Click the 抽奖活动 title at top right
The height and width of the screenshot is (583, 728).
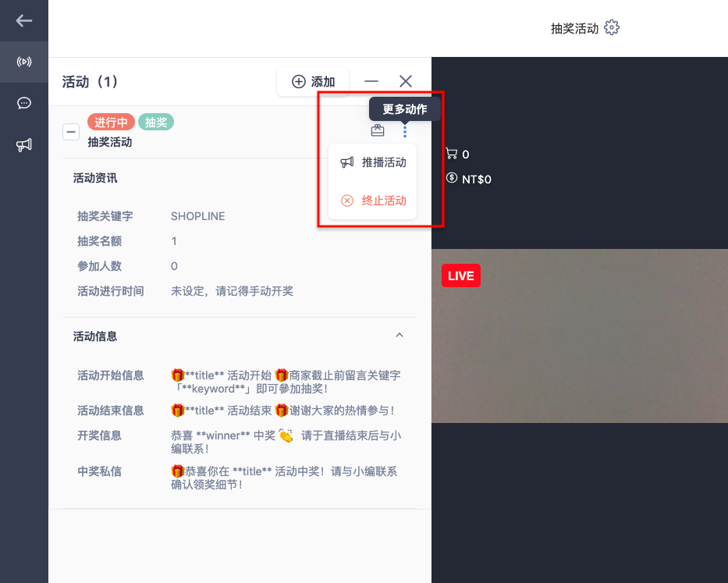574,28
